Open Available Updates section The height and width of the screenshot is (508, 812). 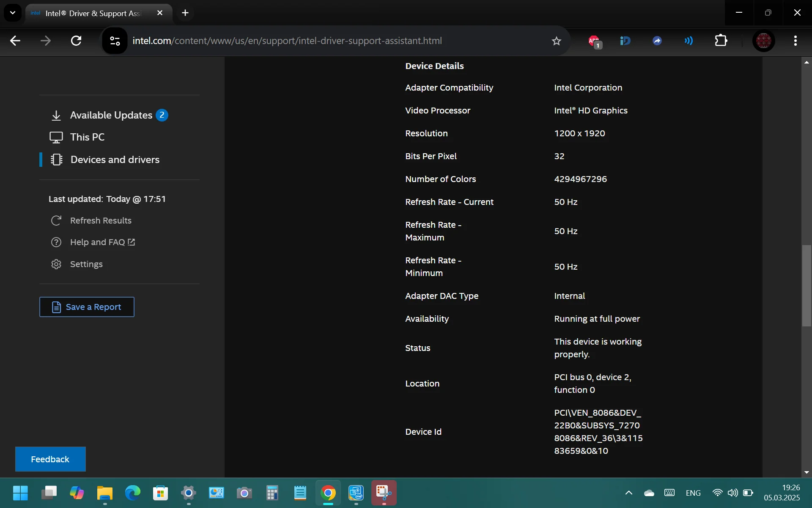tap(111, 115)
